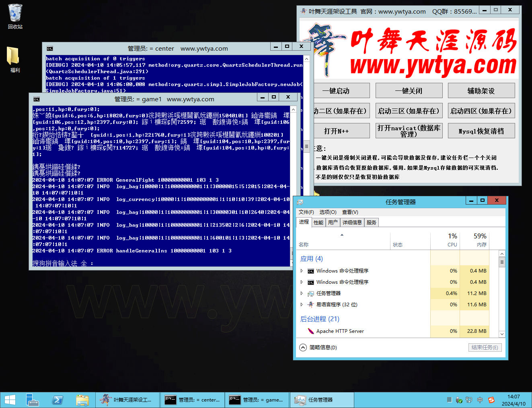The height and width of the screenshot is (408, 532).
Task: Click 易语言程序 process icon
Action: point(311,305)
